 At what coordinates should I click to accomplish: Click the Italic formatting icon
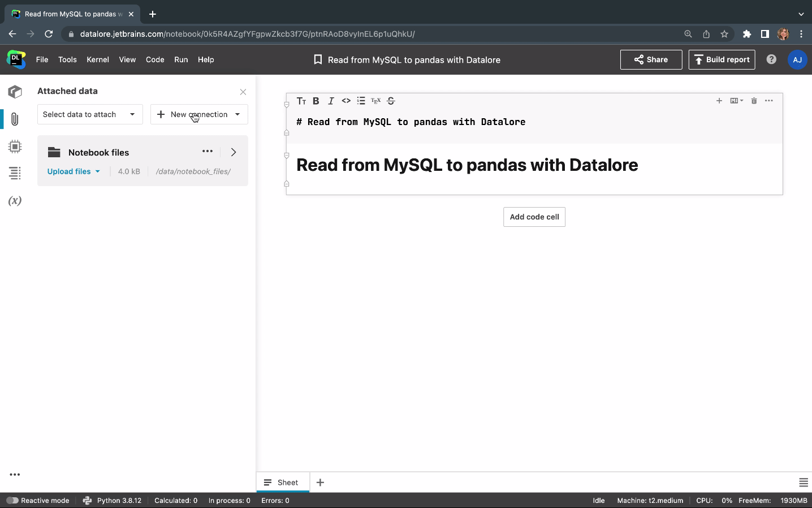(x=331, y=101)
